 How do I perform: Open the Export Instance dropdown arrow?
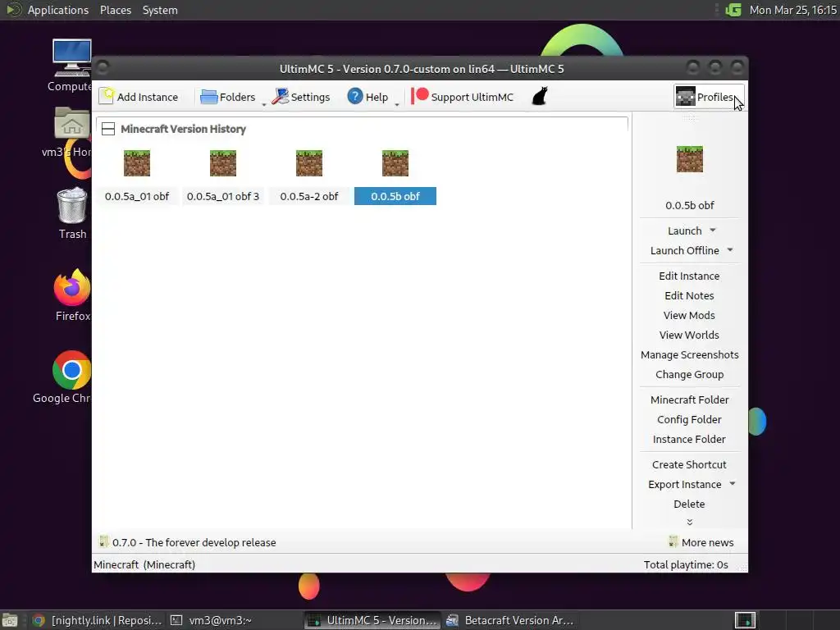point(733,484)
